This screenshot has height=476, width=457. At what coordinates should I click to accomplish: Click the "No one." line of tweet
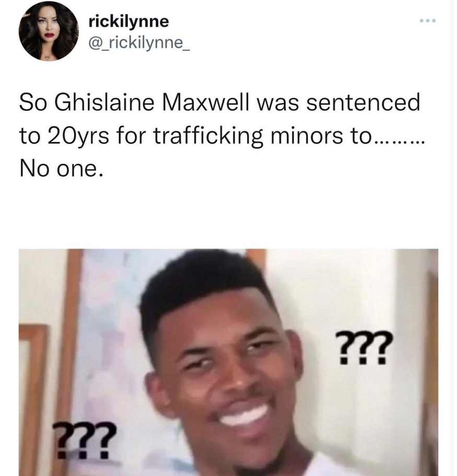(x=62, y=169)
